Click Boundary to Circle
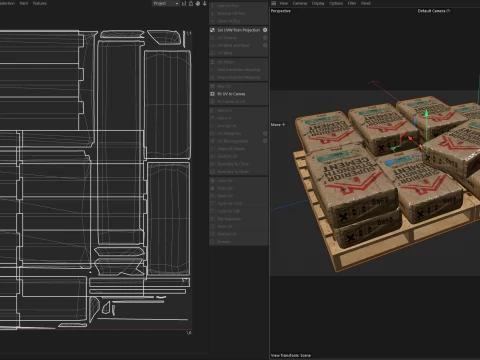480x360 pixels. (x=233, y=164)
